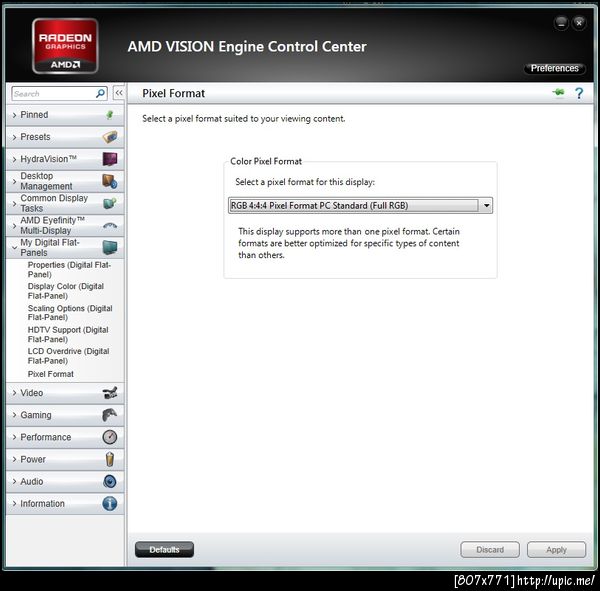Click the Discard button
Viewport: 600px width, 591px height.
click(x=490, y=550)
